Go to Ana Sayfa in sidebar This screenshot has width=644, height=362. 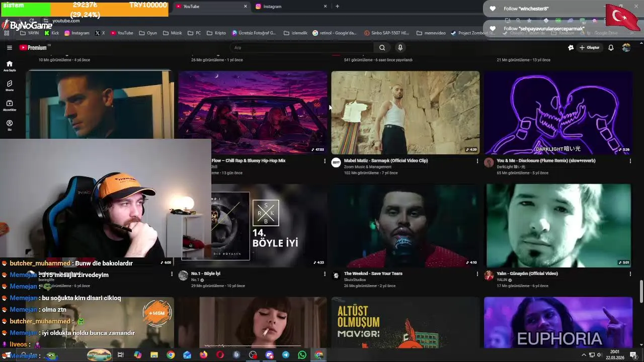[x=10, y=65]
